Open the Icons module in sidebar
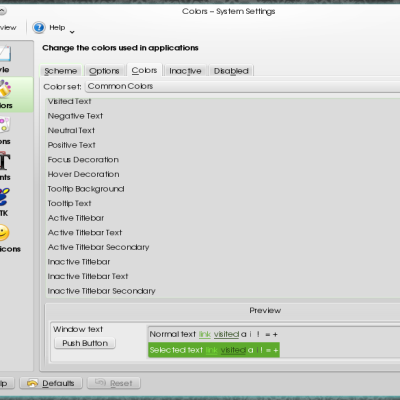The width and height of the screenshot is (400, 400). click(x=5, y=125)
